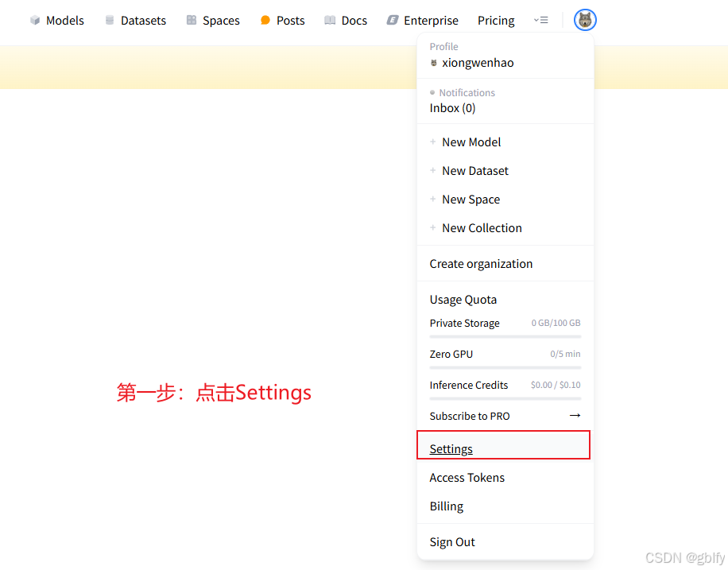Open the Pricing page
Screen dimensions: 728x570
tap(496, 21)
